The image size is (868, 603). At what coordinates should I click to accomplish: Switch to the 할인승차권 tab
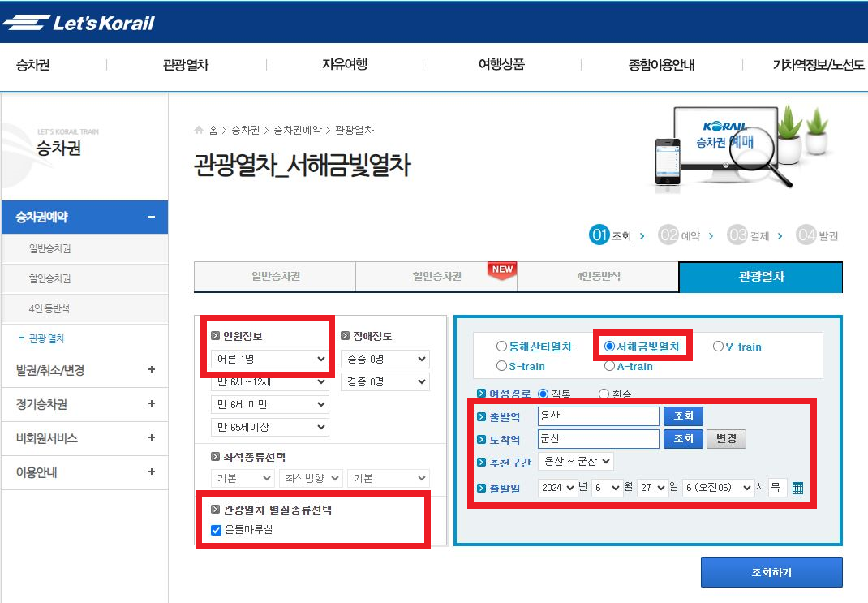click(436, 276)
